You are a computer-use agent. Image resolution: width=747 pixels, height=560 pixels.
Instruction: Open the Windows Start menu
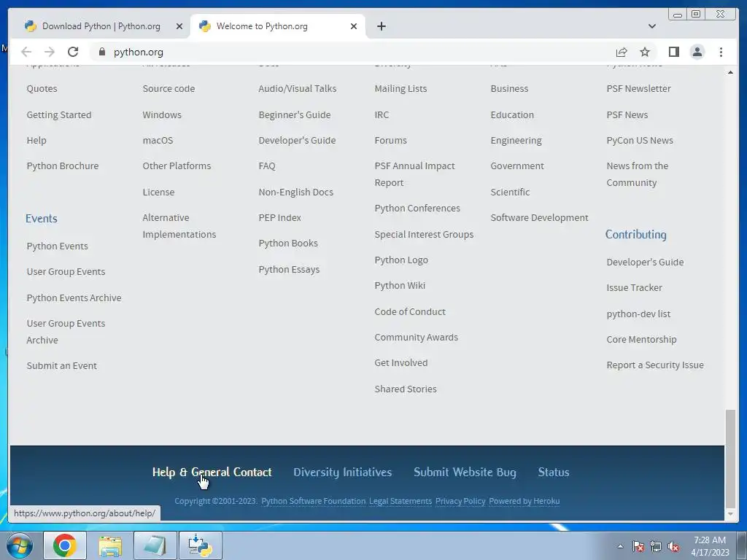20,545
